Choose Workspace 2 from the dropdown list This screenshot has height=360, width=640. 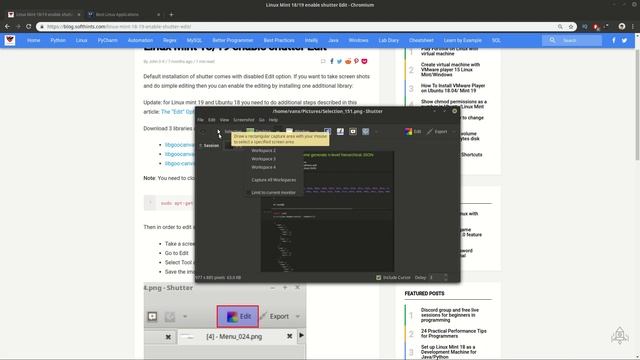264,151
